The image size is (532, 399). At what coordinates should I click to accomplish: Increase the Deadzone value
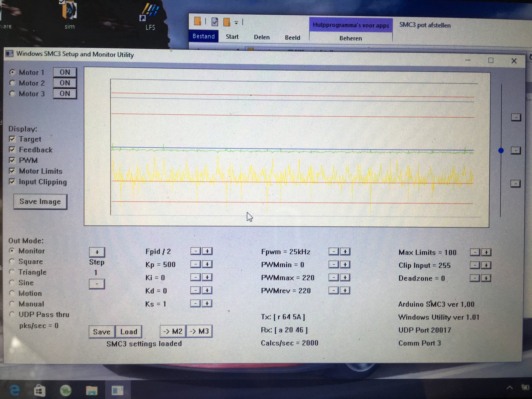coord(486,278)
